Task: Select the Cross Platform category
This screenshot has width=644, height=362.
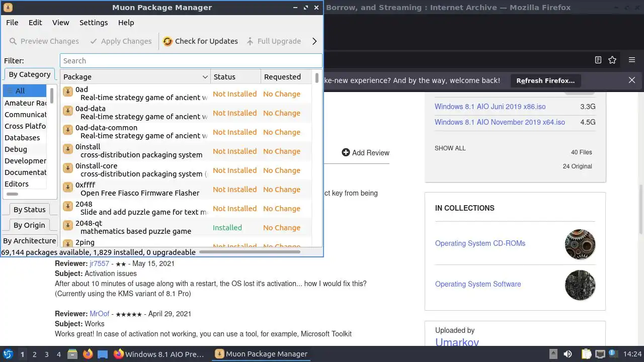Action: click(25, 126)
